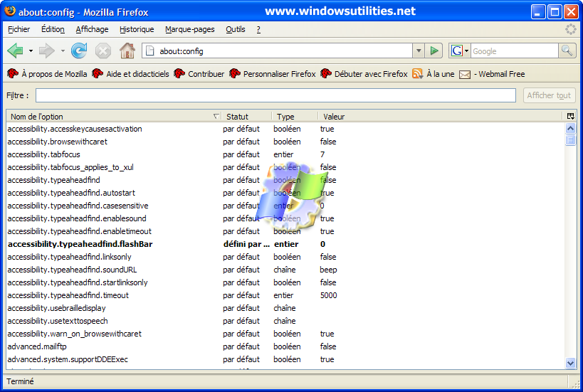Open the Historique menu
583x392 pixels.
click(x=137, y=29)
